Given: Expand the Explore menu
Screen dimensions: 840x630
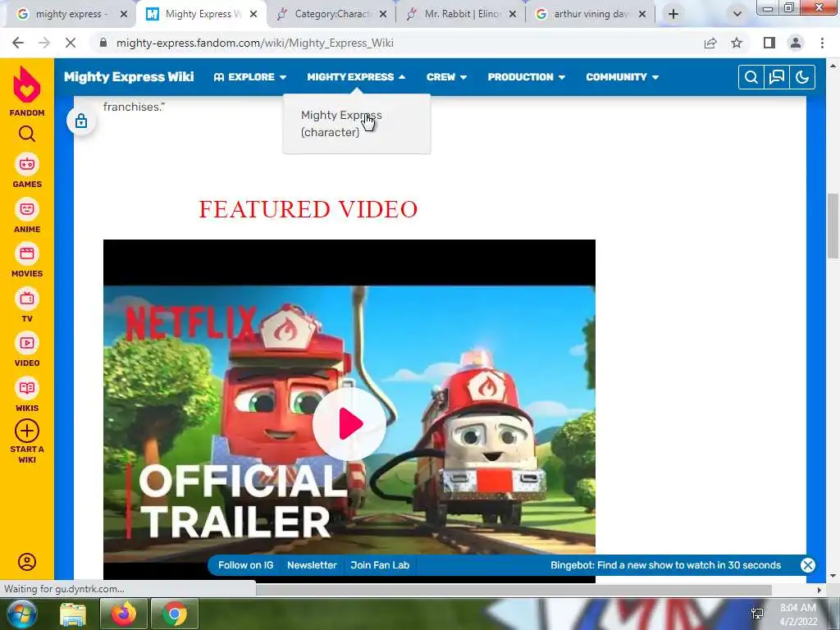Looking at the screenshot, I should pos(250,77).
